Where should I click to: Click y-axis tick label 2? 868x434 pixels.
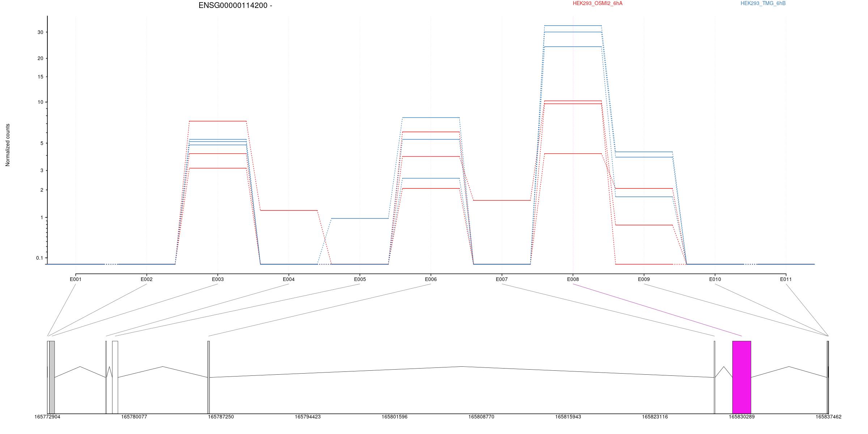pos(41,190)
